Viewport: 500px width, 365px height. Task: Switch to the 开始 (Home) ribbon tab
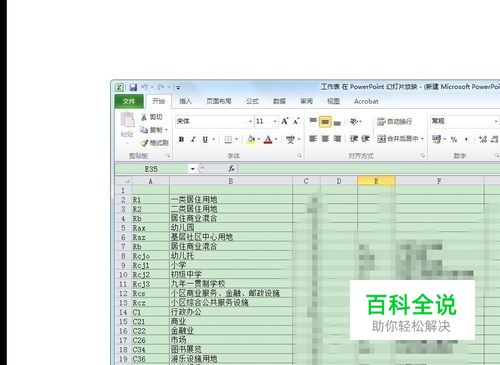point(158,101)
